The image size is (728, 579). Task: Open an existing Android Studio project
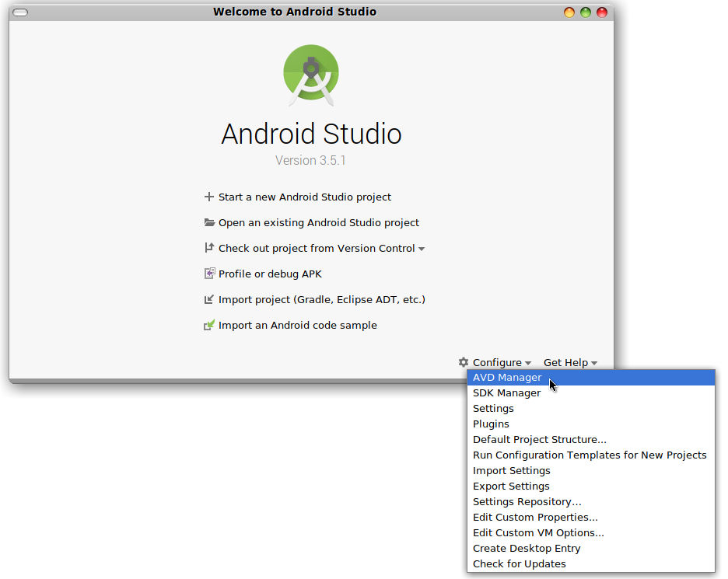[x=319, y=223]
